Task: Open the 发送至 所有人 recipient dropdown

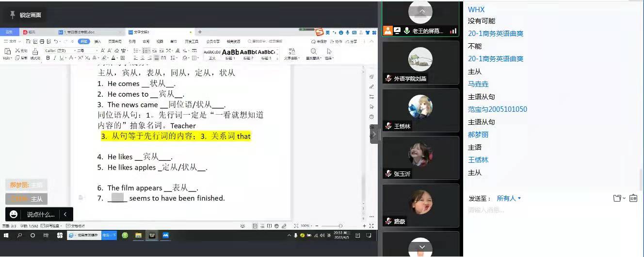Action: (x=509, y=198)
